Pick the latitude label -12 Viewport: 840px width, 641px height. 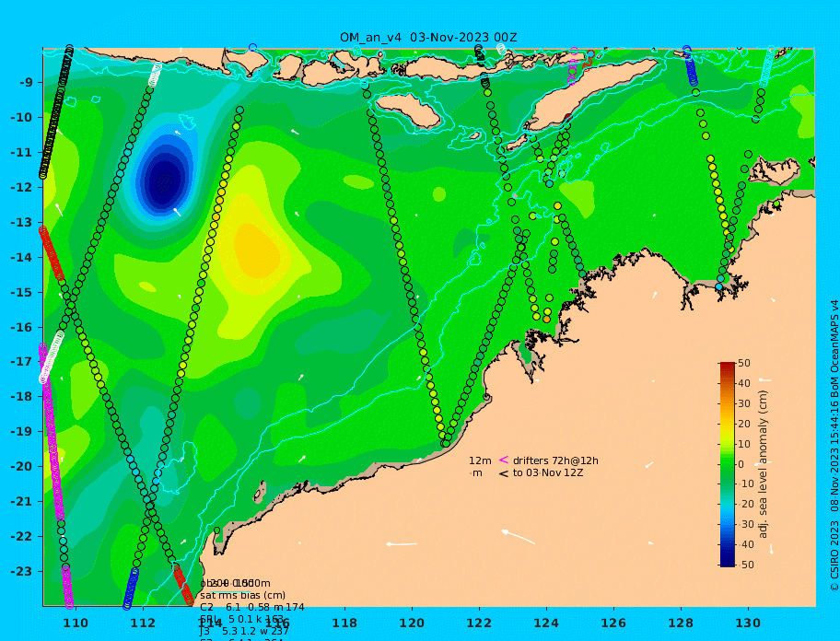click(22, 188)
